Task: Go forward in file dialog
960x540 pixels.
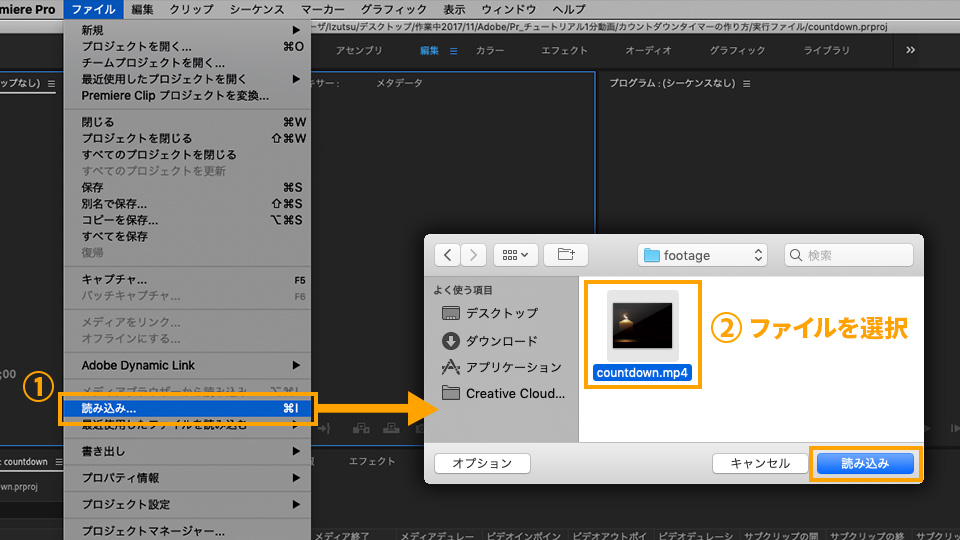Action: 473,255
